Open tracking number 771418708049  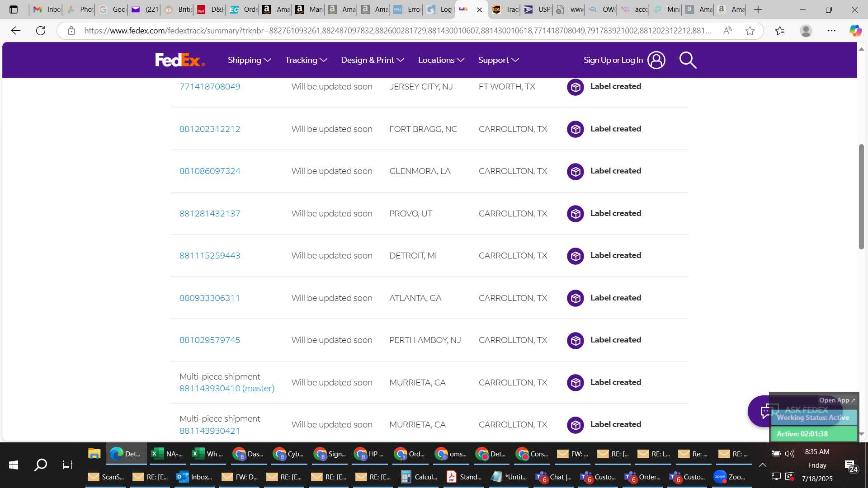tap(210, 87)
